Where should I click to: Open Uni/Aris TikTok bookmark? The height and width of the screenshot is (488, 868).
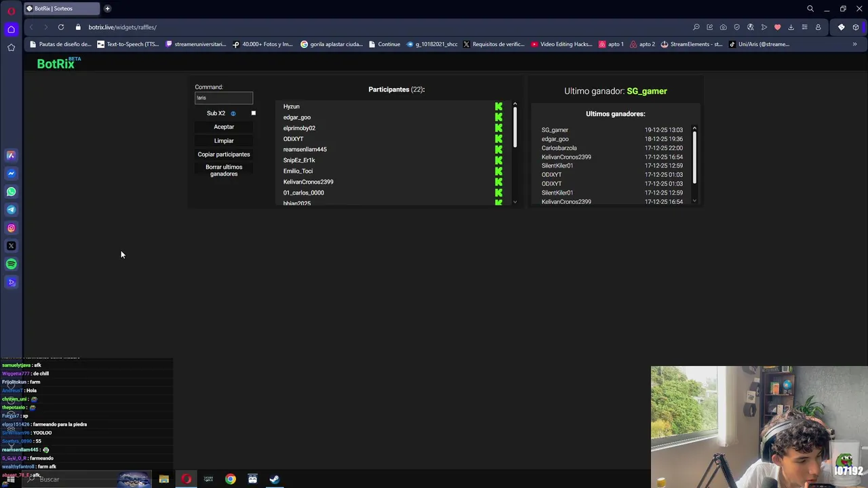pos(759,44)
